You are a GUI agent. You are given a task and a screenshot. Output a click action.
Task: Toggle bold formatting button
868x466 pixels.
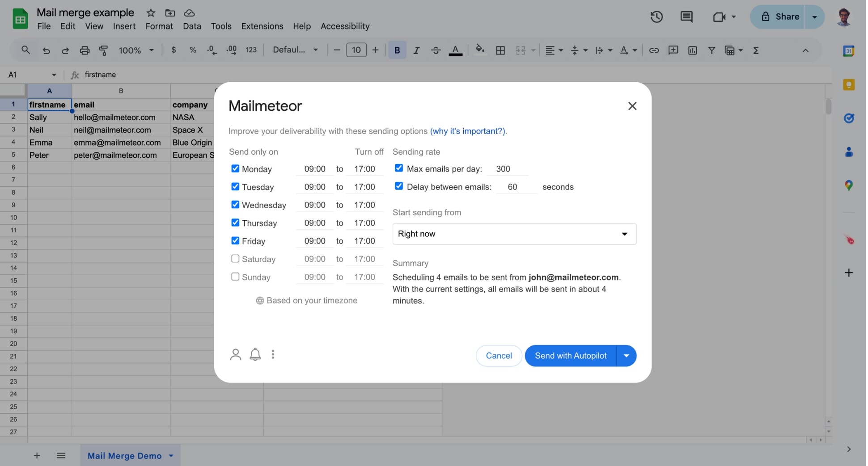(397, 50)
